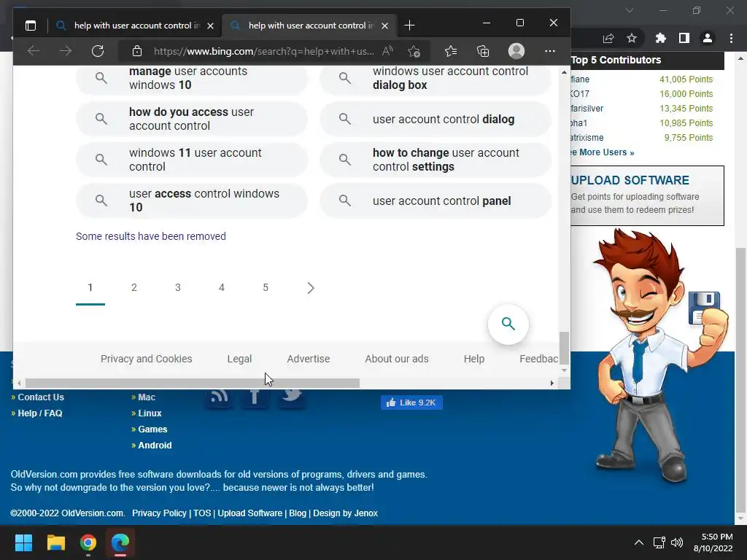Click Facebook Like 9.2K button
Screen dimensions: 747x560
411,402
